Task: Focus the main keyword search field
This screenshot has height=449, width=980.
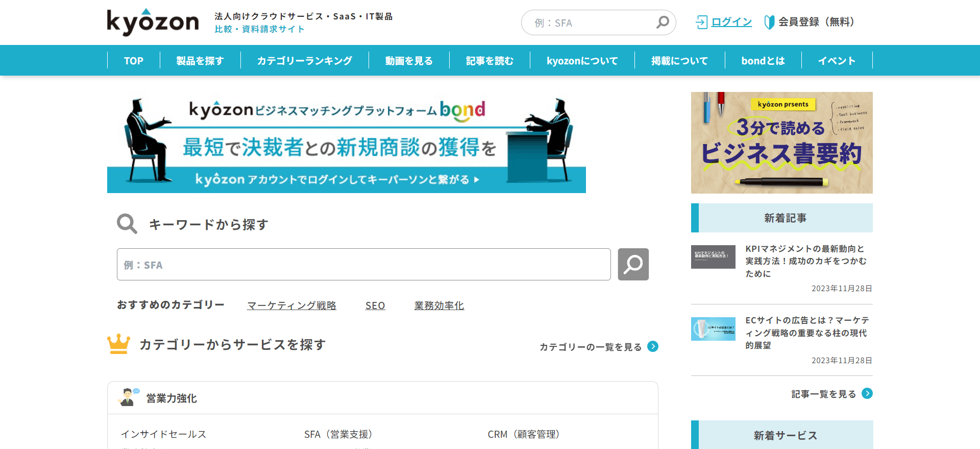Action: click(x=364, y=265)
